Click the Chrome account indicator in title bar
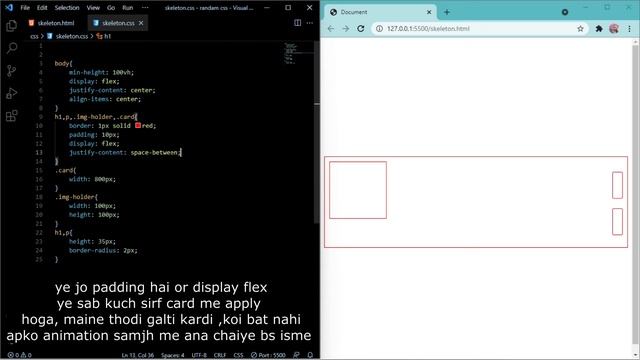This screenshot has height=360, width=640. point(565,12)
